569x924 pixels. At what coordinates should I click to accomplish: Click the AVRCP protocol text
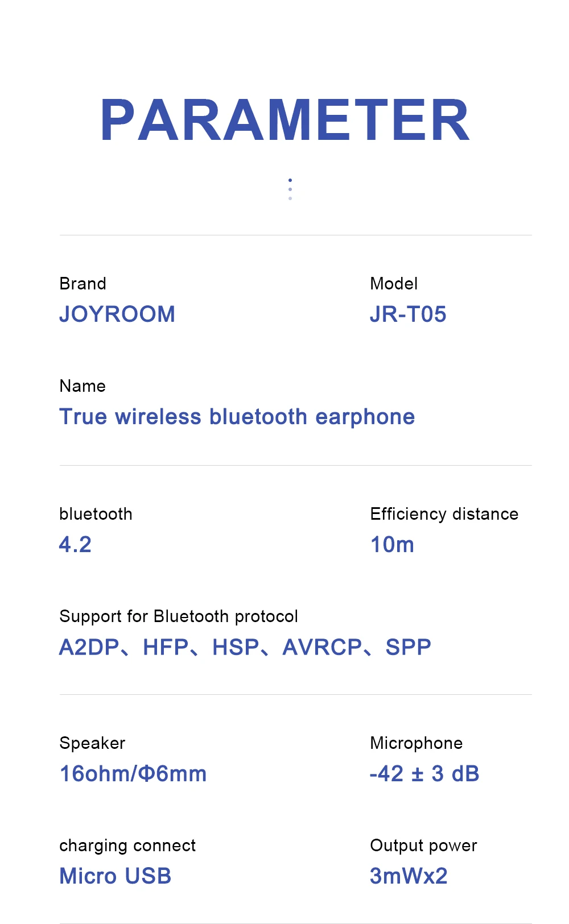click(x=322, y=647)
